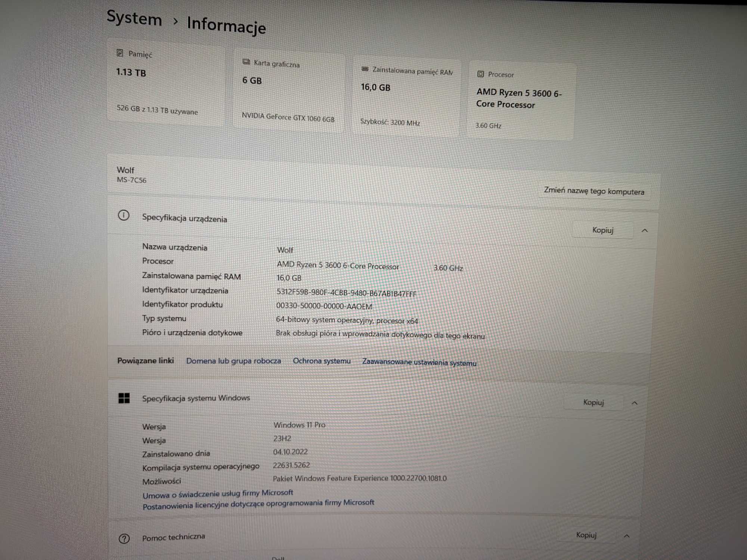Open the AMD Ryzen 5 Procesor card
The height and width of the screenshot is (560, 747).
point(521,101)
